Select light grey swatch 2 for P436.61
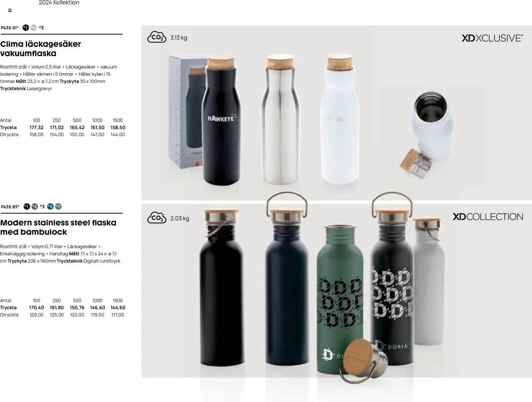Viewport: 532px width, 402px height. [x=34, y=28]
